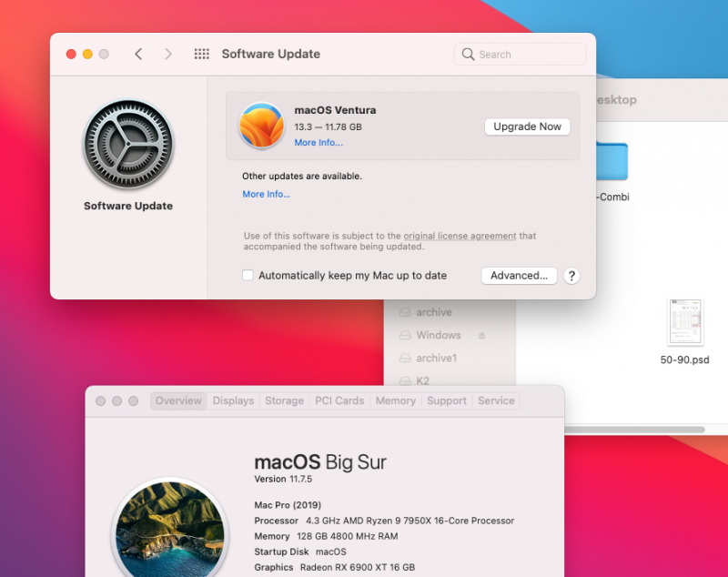Enable Automatically keep my Mac up to date
728x577 pixels.
[248, 275]
